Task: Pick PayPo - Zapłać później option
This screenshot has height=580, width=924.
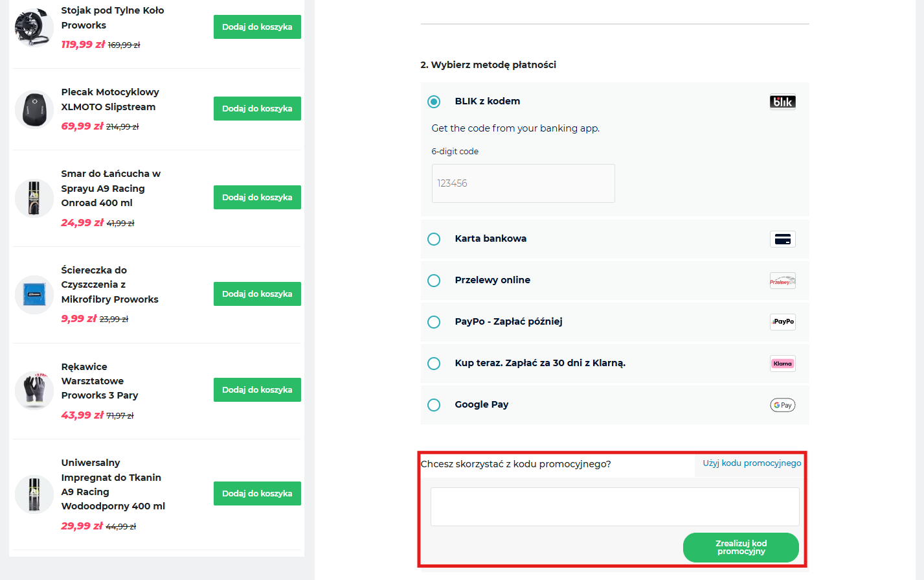Action: click(434, 322)
